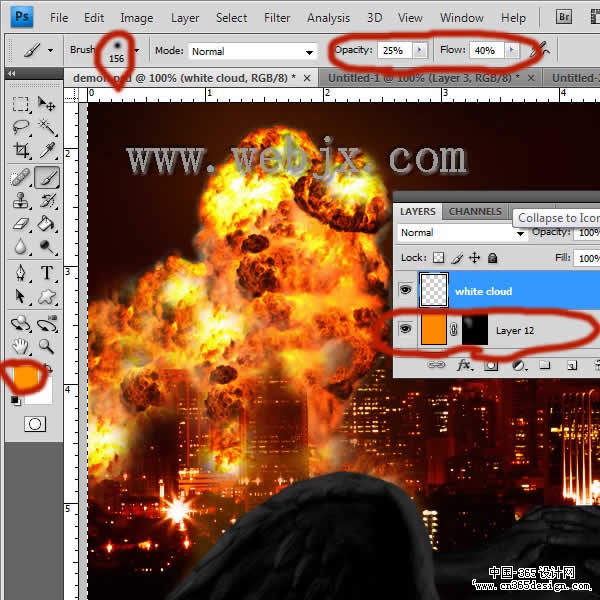Select the Custom Shape tool
The width and height of the screenshot is (600, 600).
click(47, 296)
